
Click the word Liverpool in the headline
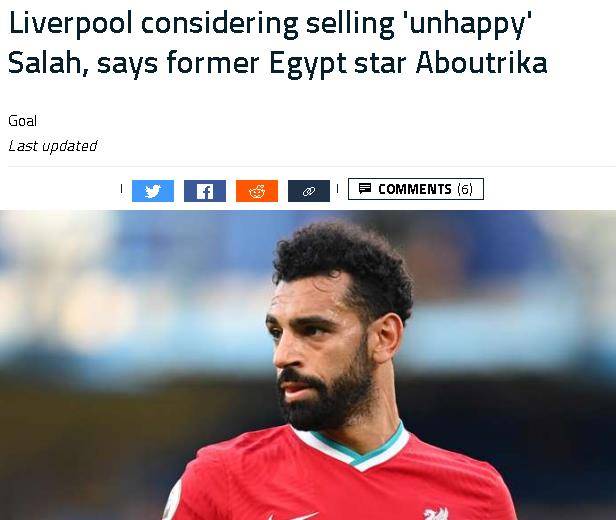[x=70, y=24]
